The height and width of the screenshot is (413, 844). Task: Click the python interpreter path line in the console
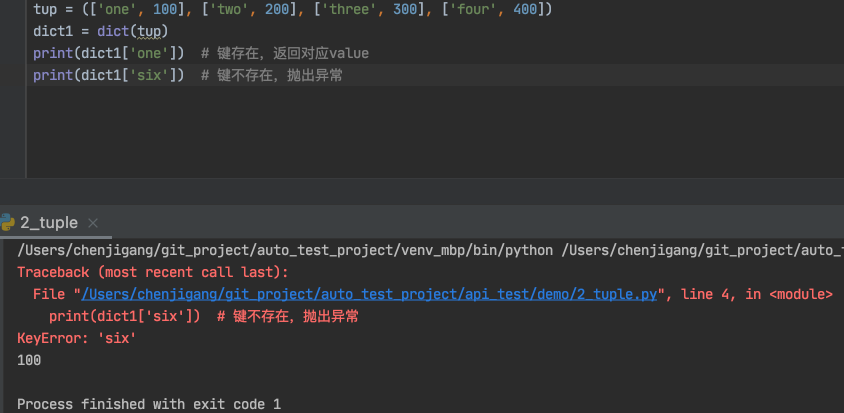(x=431, y=250)
